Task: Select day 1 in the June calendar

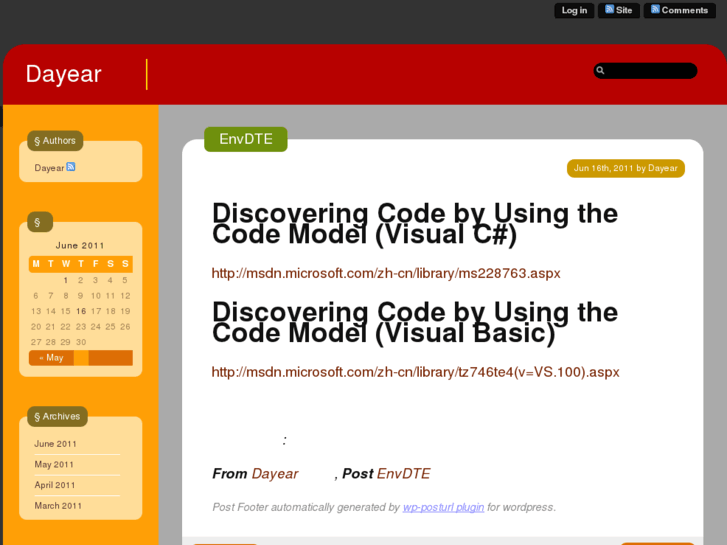Action: tap(65, 280)
